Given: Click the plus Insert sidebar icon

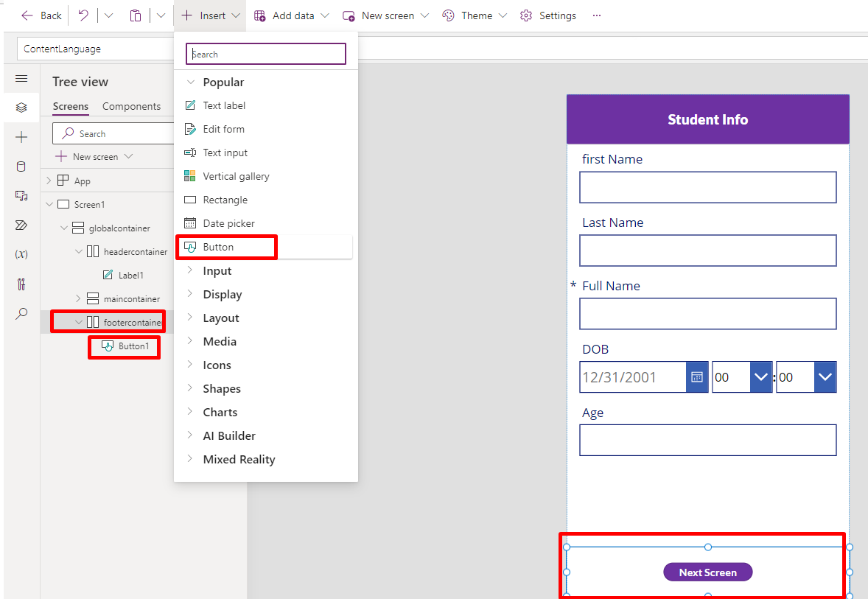Looking at the screenshot, I should 21,137.
